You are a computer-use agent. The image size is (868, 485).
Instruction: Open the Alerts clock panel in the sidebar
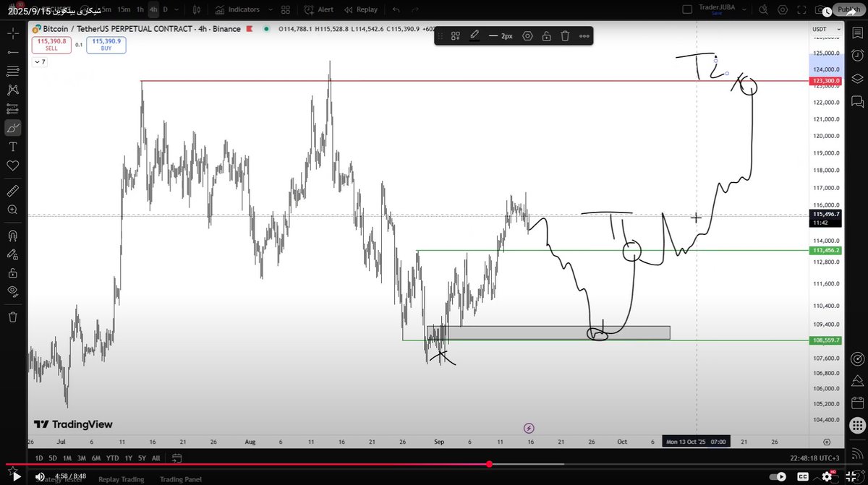click(x=858, y=54)
